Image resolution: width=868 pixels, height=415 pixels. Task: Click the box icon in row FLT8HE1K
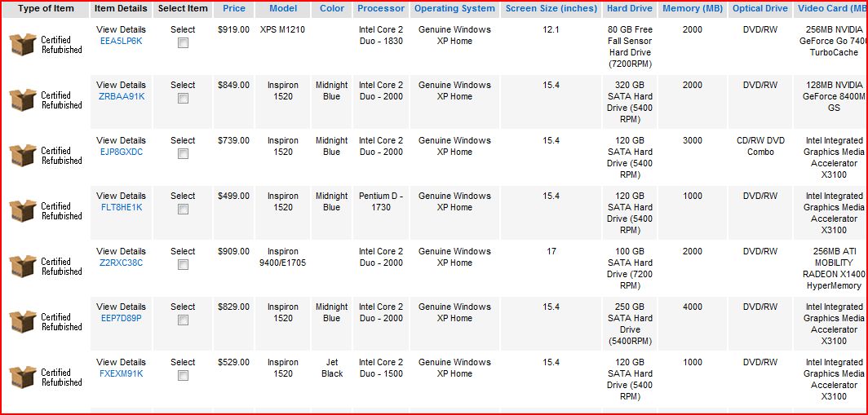pos(23,211)
